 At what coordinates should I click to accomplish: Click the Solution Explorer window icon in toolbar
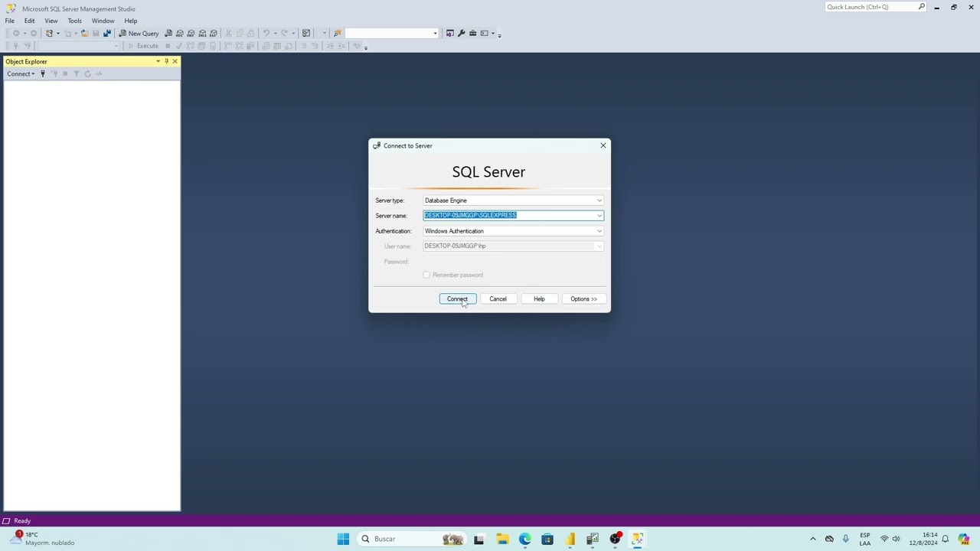coord(449,34)
